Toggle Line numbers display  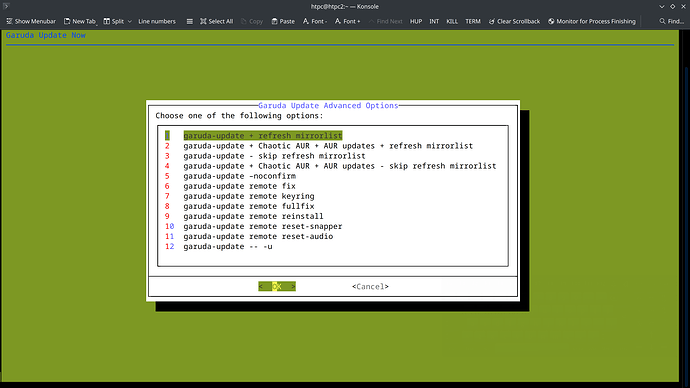click(x=157, y=21)
